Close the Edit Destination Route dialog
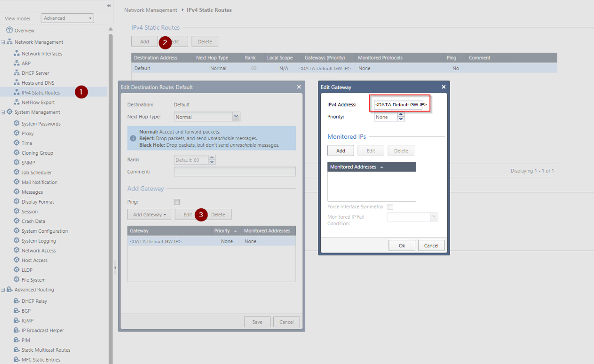 299,87
